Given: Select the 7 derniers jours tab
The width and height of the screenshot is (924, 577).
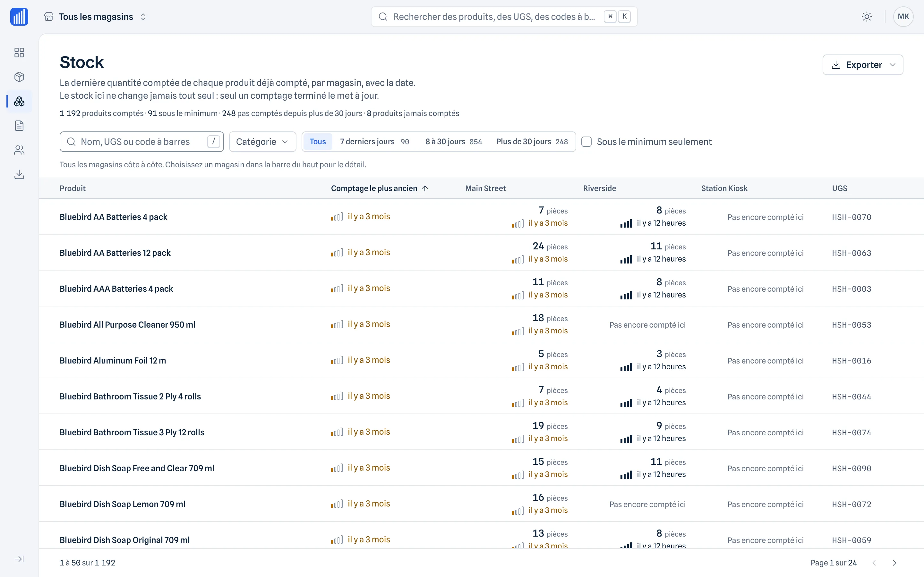Looking at the screenshot, I should [x=374, y=142].
